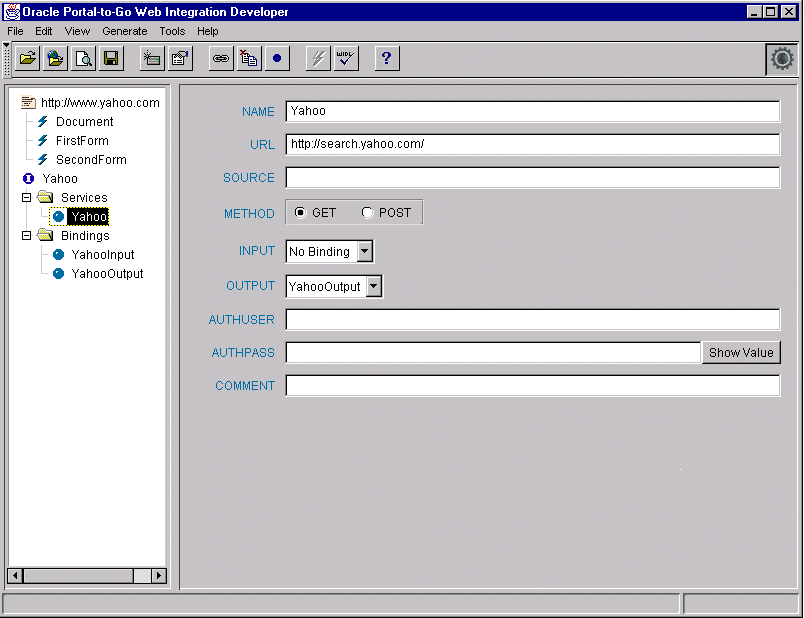Click the toolbar drag handle grip

coord(7,59)
